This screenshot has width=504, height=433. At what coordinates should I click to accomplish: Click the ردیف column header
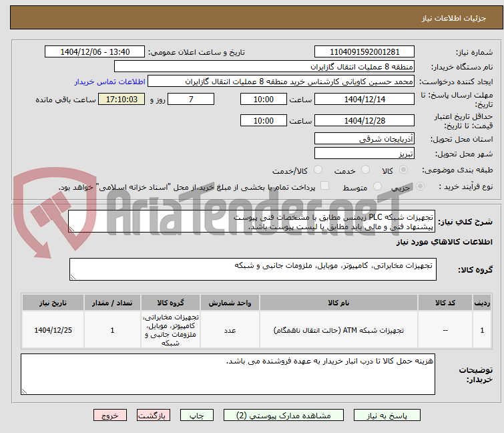pyautogui.click(x=482, y=303)
